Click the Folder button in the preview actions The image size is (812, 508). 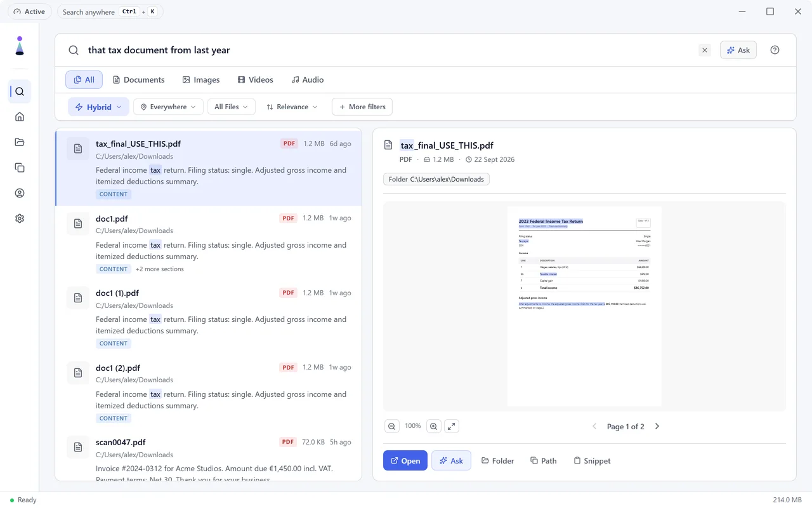pyautogui.click(x=497, y=460)
